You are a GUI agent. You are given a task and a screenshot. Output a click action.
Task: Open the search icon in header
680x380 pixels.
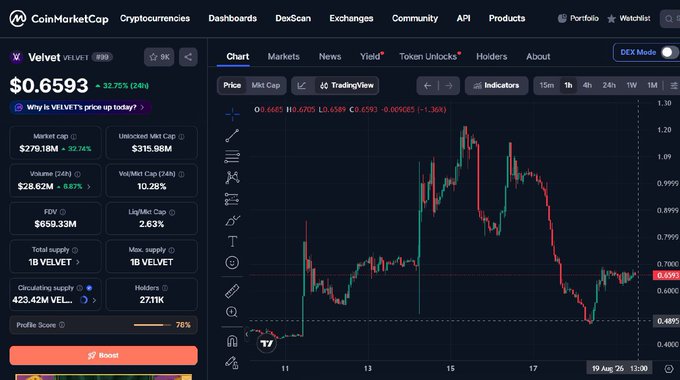669,19
